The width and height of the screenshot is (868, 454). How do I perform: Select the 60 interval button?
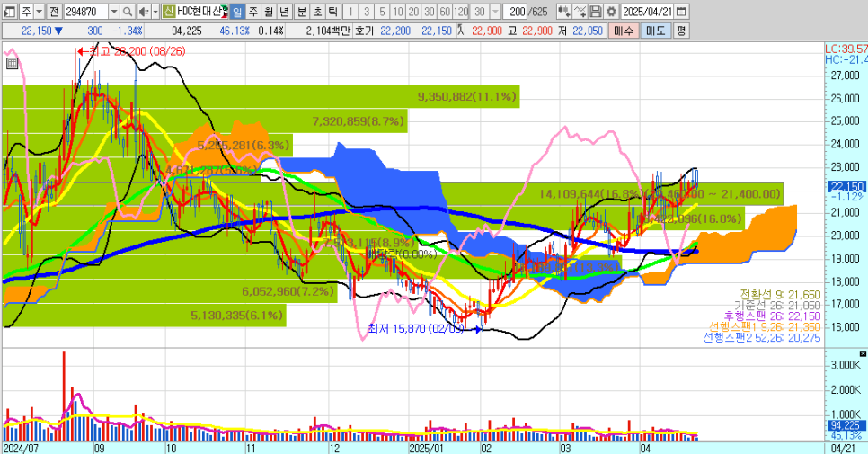pos(445,11)
